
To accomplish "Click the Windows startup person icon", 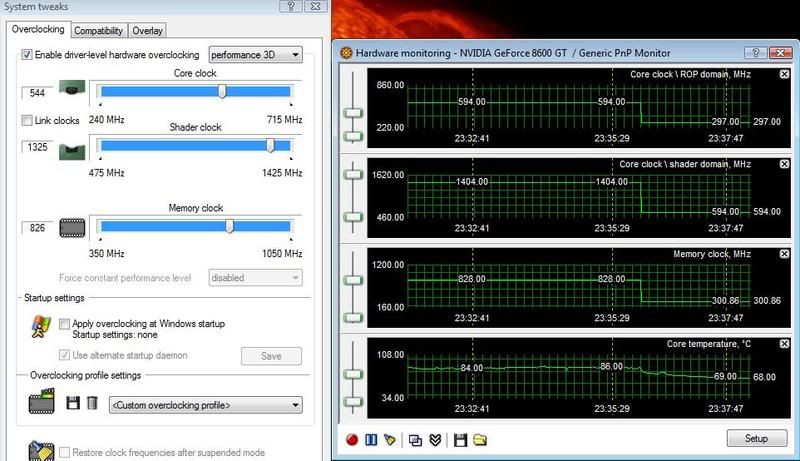I will tap(40, 327).
